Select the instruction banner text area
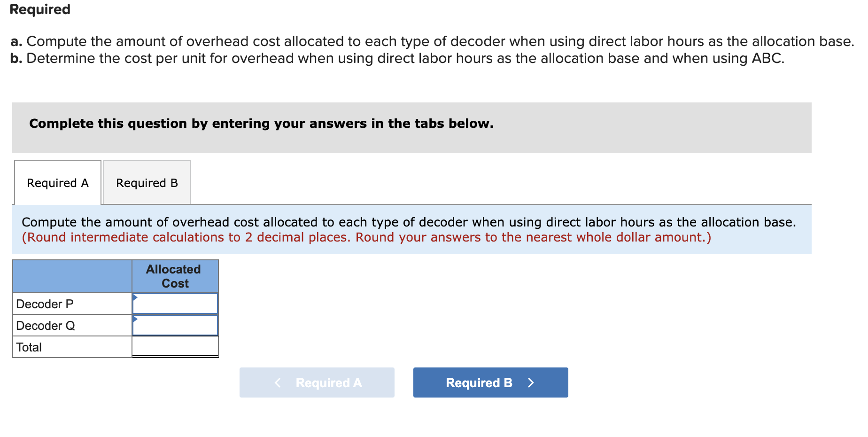The image size is (868, 437). click(x=409, y=229)
